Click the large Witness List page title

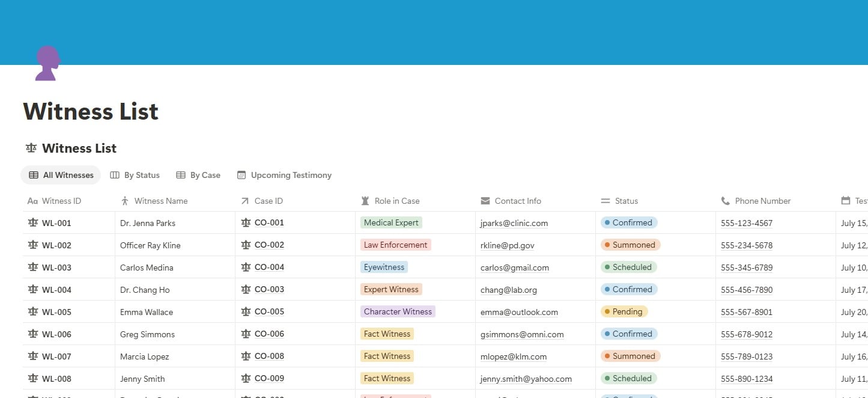click(x=91, y=111)
